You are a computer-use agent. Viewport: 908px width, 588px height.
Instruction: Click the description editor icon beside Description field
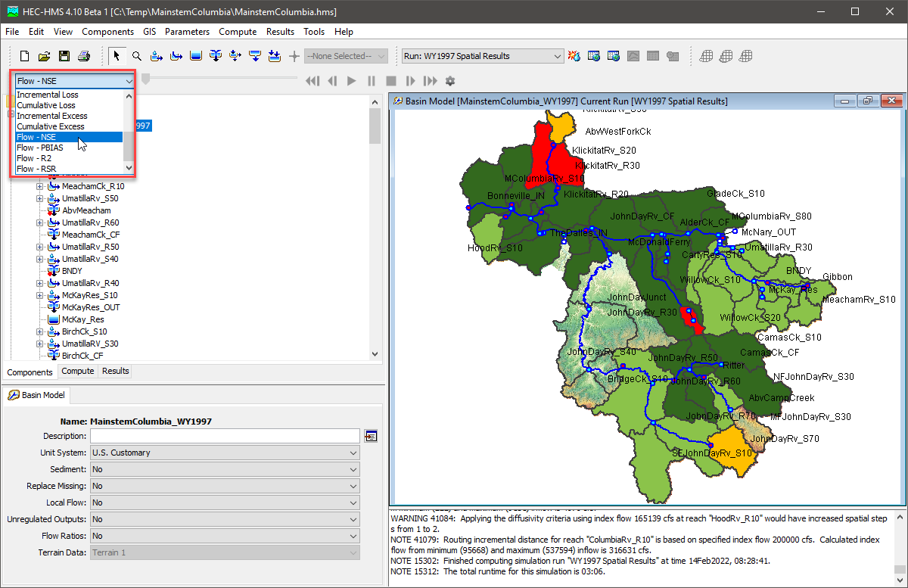(371, 436)
